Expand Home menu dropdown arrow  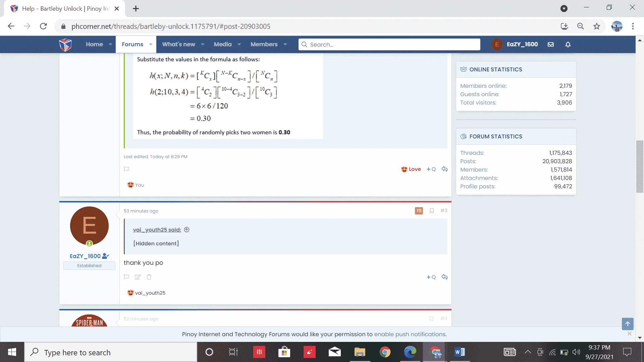click(110, 44)
